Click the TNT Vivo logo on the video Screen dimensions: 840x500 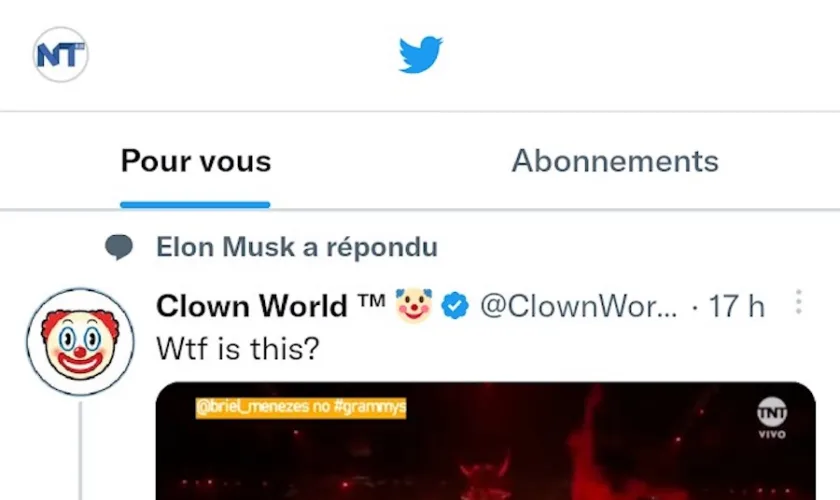[771, 418]
